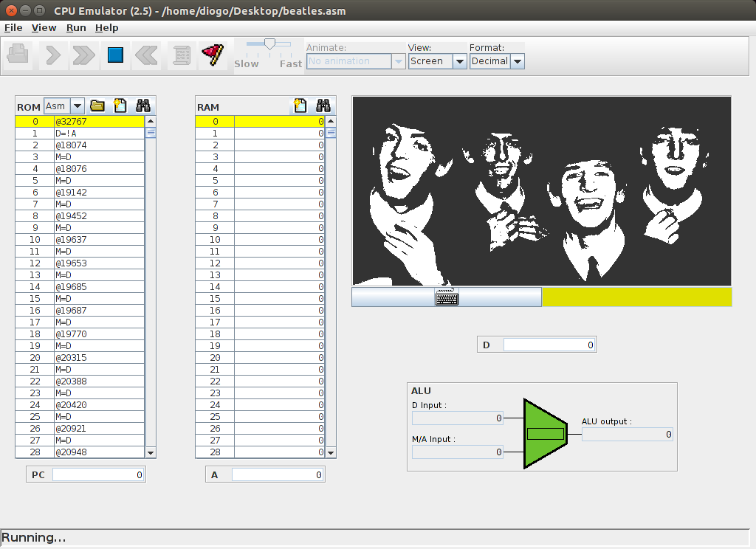The image size is (756, 549).
Task: Open the ROM Asm format dropdown
Action: click(x=77, y=106)
